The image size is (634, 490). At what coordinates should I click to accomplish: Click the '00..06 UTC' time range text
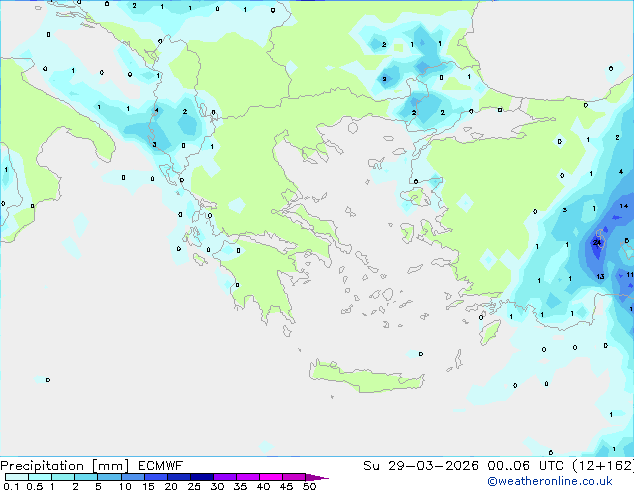point(525,466)
